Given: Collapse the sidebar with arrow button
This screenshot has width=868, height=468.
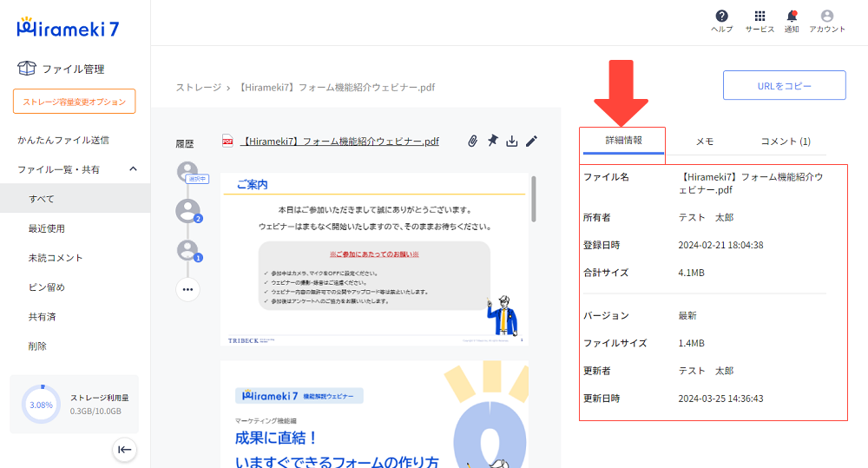Looking at the screenshot, I should point(124,450).
